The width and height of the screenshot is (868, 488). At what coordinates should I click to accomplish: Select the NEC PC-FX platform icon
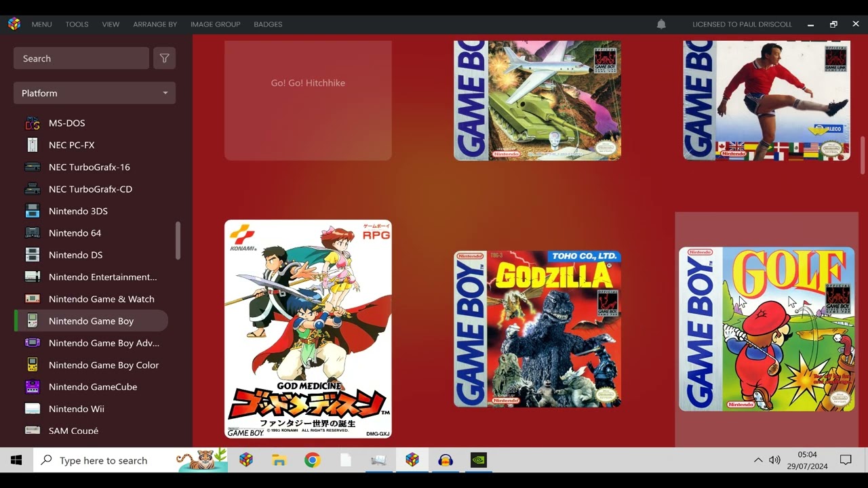point(33,145)
